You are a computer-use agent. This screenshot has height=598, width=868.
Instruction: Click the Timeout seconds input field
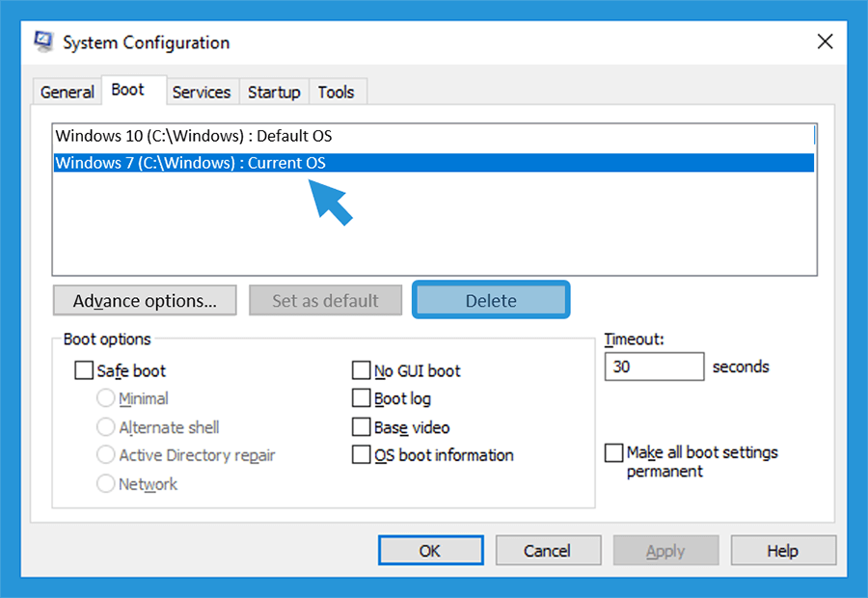(654, 367)
